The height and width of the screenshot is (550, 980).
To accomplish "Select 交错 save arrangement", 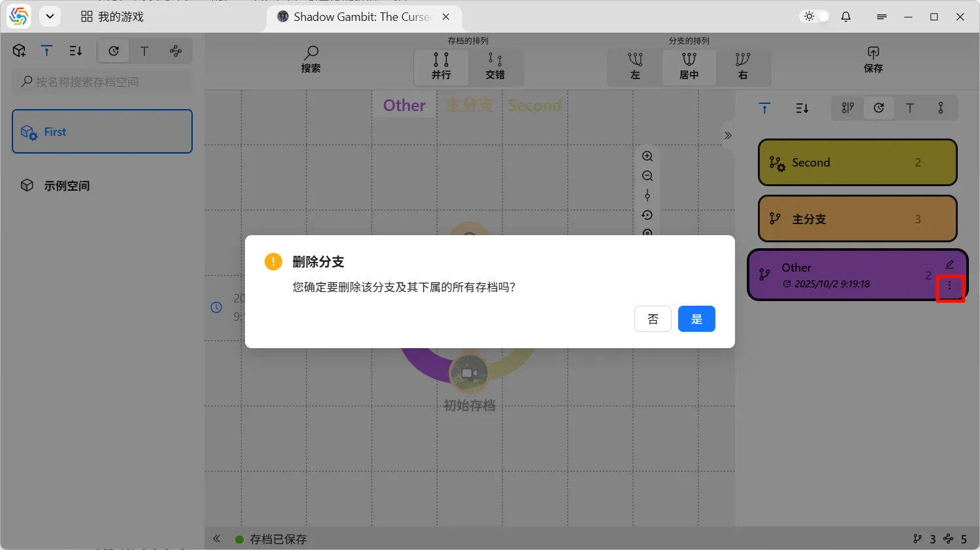I will point(495,67).
